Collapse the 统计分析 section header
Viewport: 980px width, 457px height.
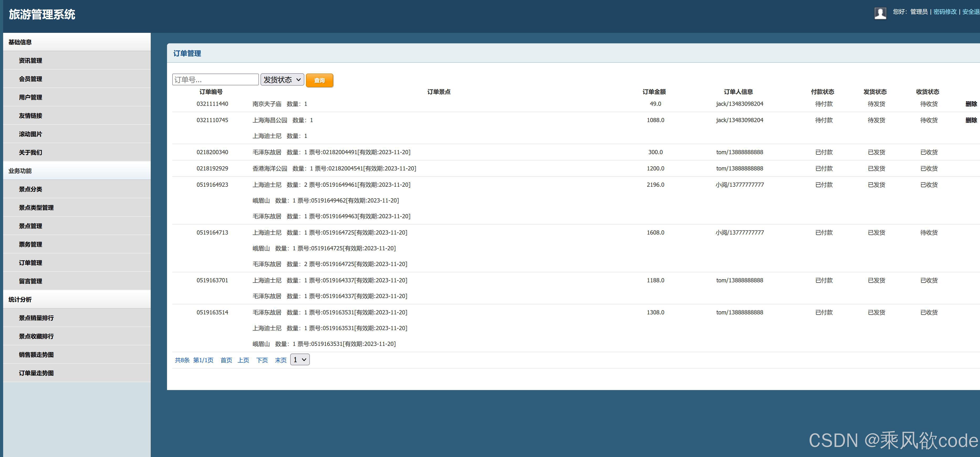click(20, 299)
